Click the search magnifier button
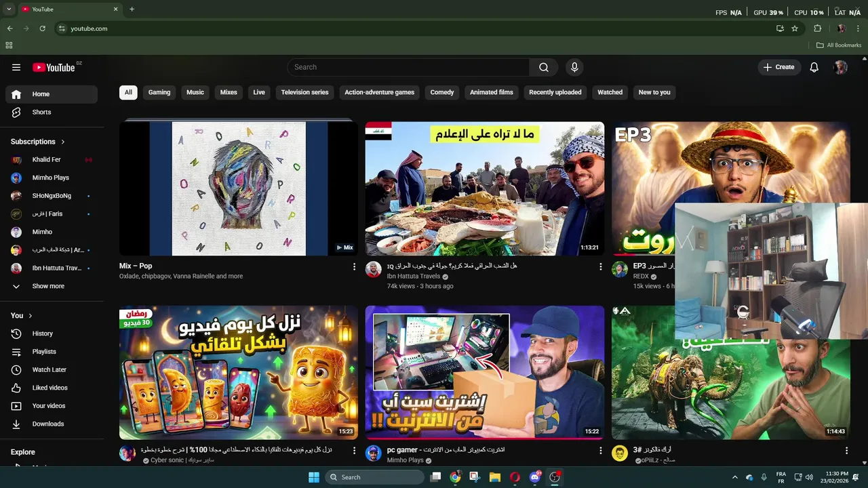Screen dimensions: 868x488 coord(544,67)
